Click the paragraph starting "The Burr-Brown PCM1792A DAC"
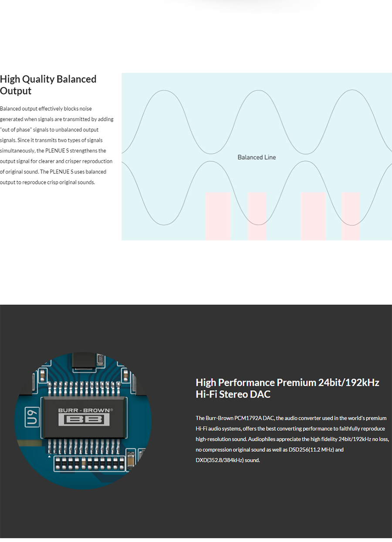The width and height of the screenshot is (392, 542). pos(292,439)
